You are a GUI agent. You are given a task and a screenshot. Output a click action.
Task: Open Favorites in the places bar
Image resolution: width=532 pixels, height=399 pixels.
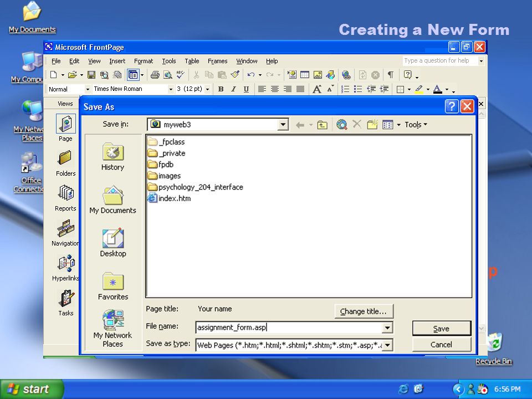pos(113,286)
